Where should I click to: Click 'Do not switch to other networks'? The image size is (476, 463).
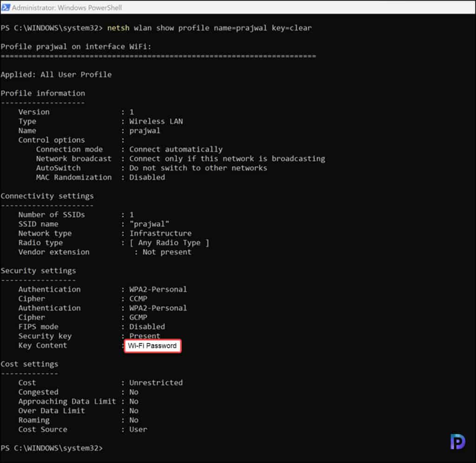pos(198,168)
